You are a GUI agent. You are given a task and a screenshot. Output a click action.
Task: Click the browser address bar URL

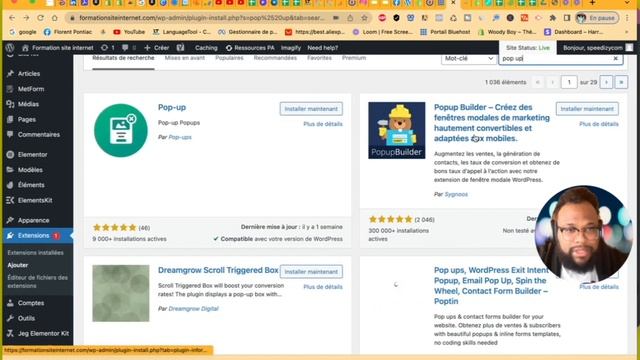202,18
